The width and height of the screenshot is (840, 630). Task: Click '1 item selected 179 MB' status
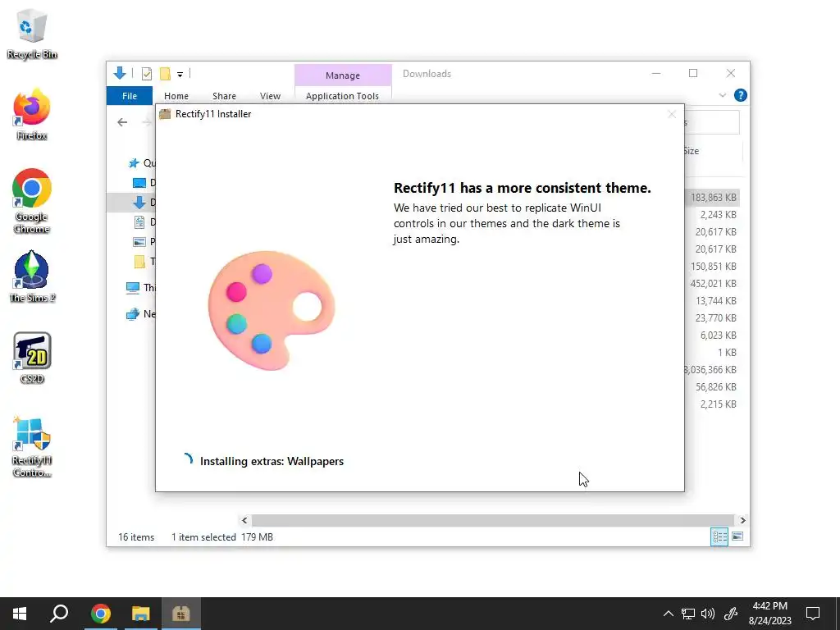pos(222,537)
